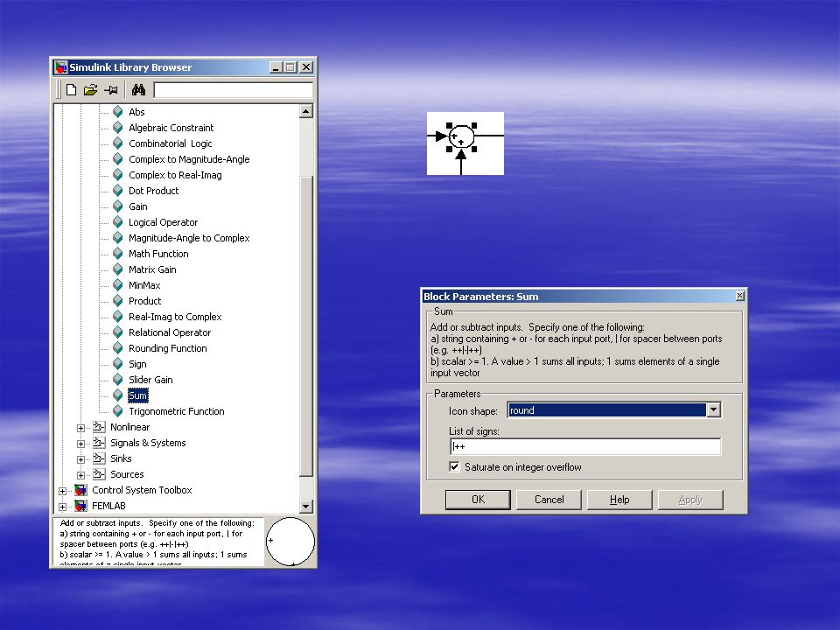This screenshot has width=840, height=630.
Task: Select the Product block label
Action: [x=144, y=300]
